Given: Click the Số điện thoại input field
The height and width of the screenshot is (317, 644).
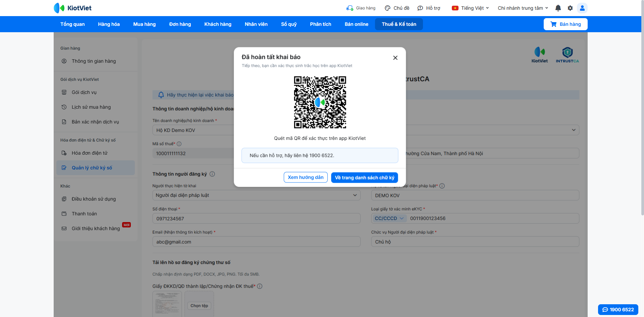Looking at the screenshot, I should [x=256, y=218].
